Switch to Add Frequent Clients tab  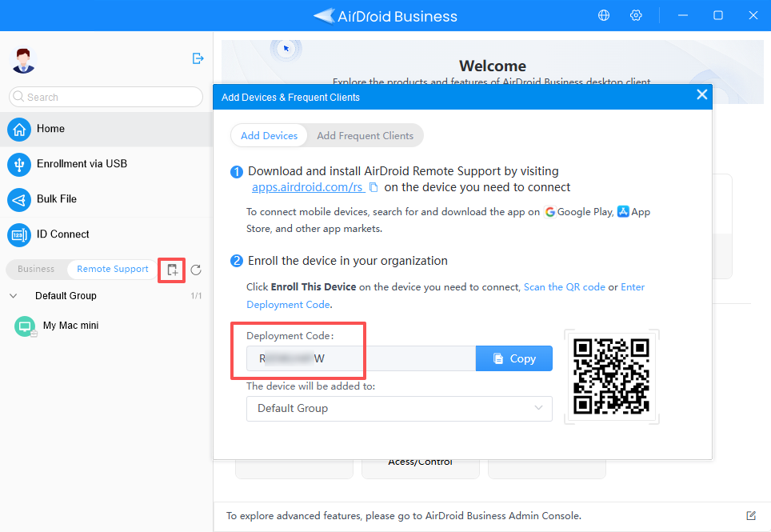(365, 136)
